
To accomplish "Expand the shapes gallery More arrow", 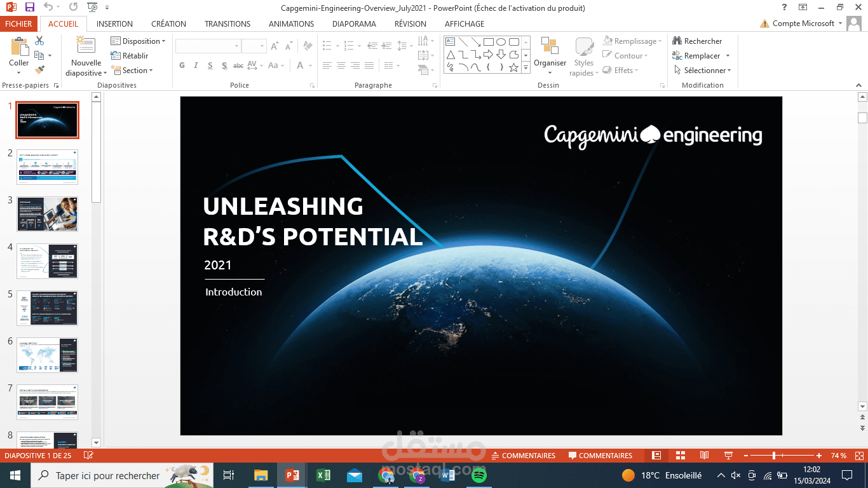I will pyautogui.click(x=526, y=68).
